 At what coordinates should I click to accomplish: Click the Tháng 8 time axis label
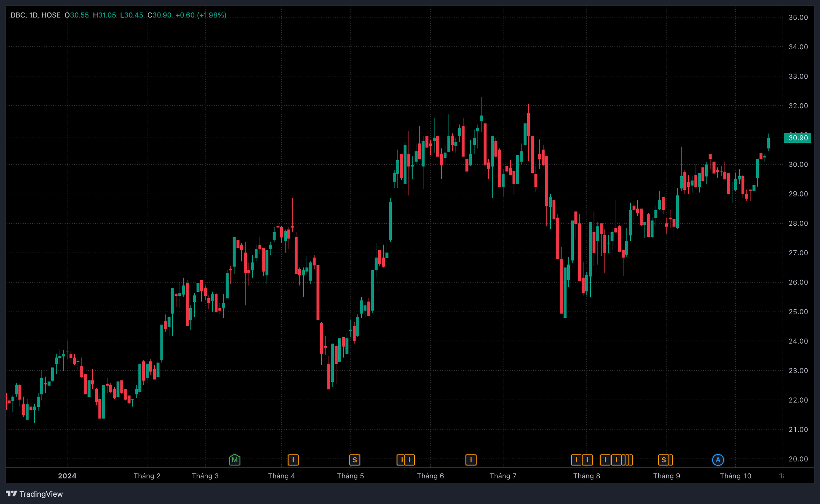tap(586, 476)
